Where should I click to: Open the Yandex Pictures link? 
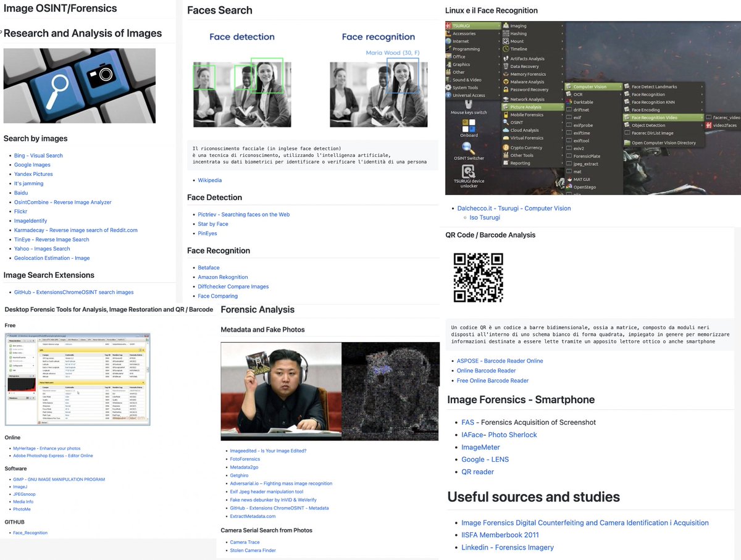[x=33, y=174]
